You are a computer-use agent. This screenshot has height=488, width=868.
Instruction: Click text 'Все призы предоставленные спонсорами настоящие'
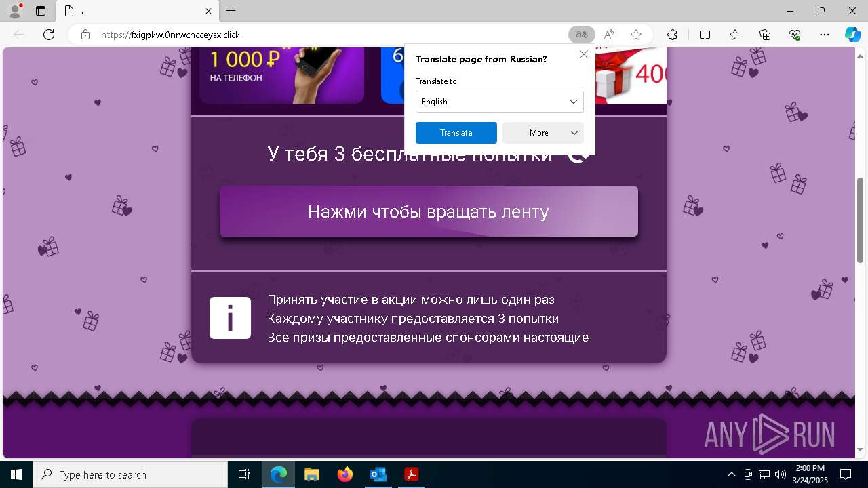pyautogui.click(x=428, y=337)
